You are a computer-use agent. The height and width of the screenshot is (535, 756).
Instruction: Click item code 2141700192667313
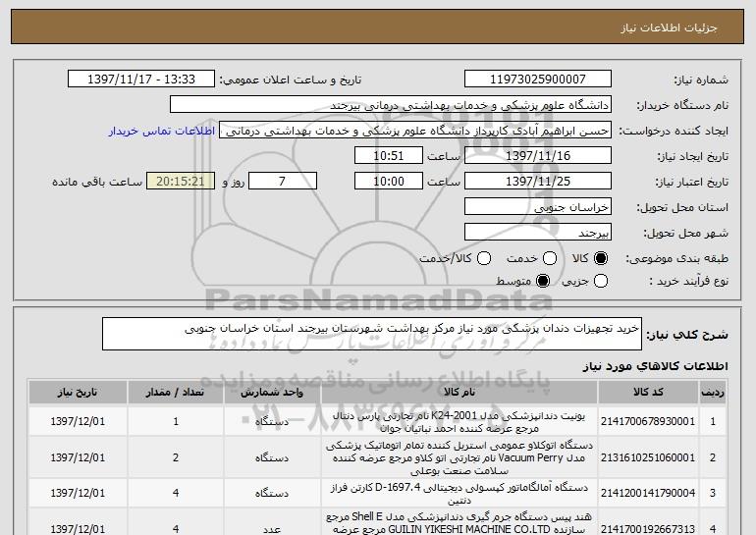click(x=648, y=529)
